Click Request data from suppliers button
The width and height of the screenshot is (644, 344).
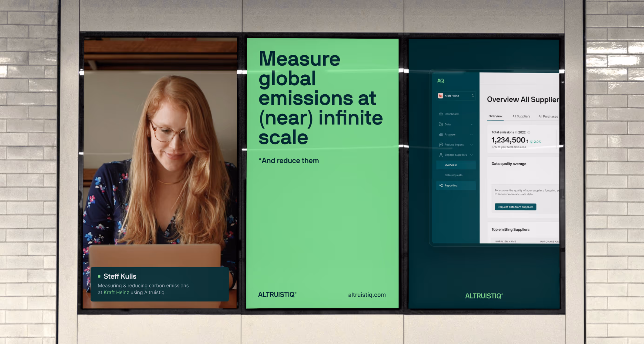point(515,207)
